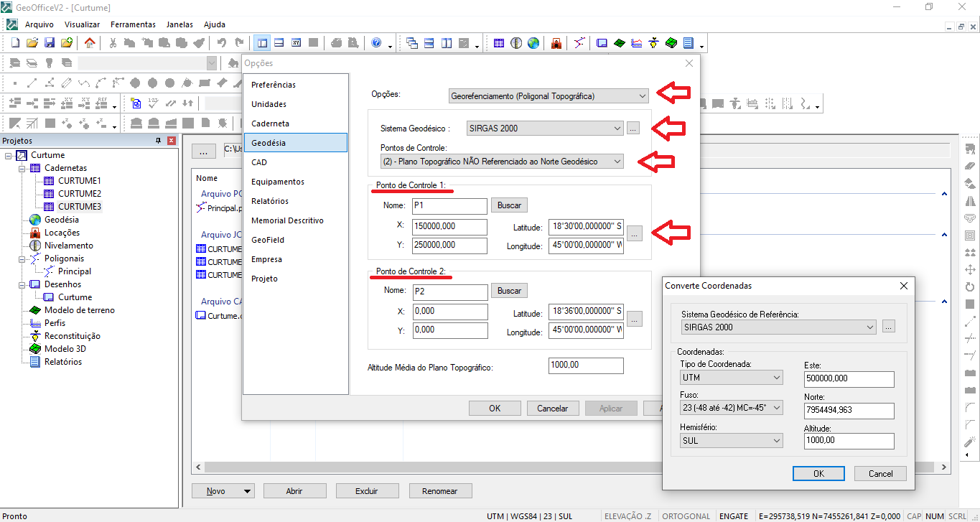This screenshot has height=522, width=980.
Task: Toggle ORTOGONAL mode in the status bar
Action: [x=686, y=516]
